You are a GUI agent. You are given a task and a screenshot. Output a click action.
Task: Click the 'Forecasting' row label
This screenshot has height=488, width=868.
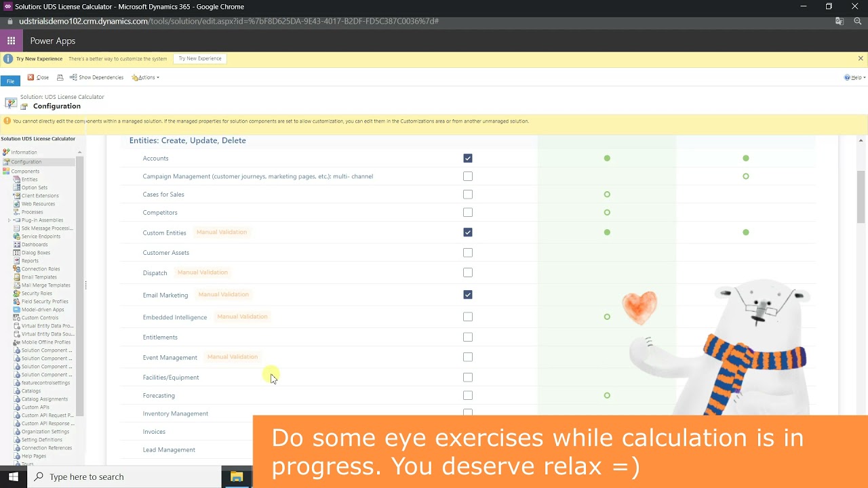point(159,396)
